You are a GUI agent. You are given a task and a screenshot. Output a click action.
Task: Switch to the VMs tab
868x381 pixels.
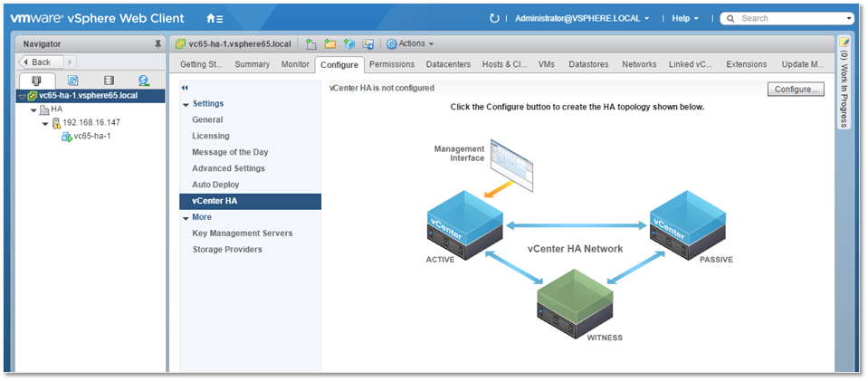tap(547, 64)
